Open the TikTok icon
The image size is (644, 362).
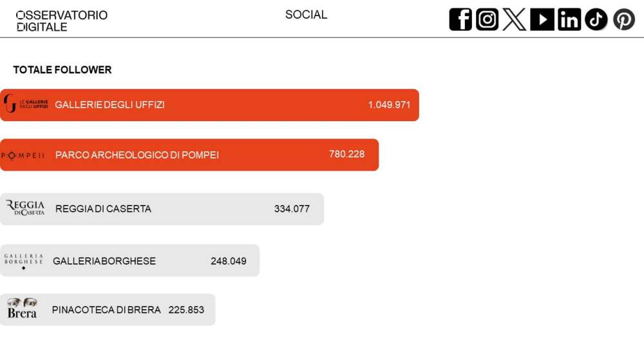click(596, 19)
